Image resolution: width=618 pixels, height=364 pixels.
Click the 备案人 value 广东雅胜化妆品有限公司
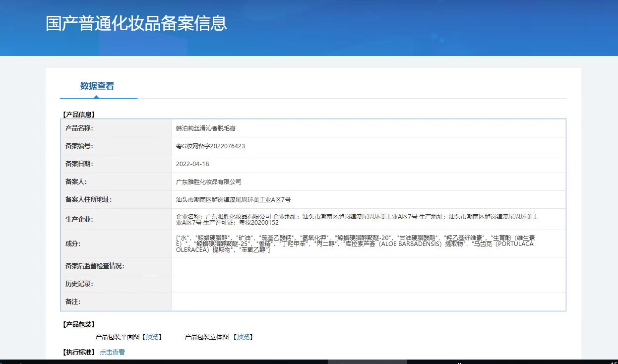pos(208,182)
